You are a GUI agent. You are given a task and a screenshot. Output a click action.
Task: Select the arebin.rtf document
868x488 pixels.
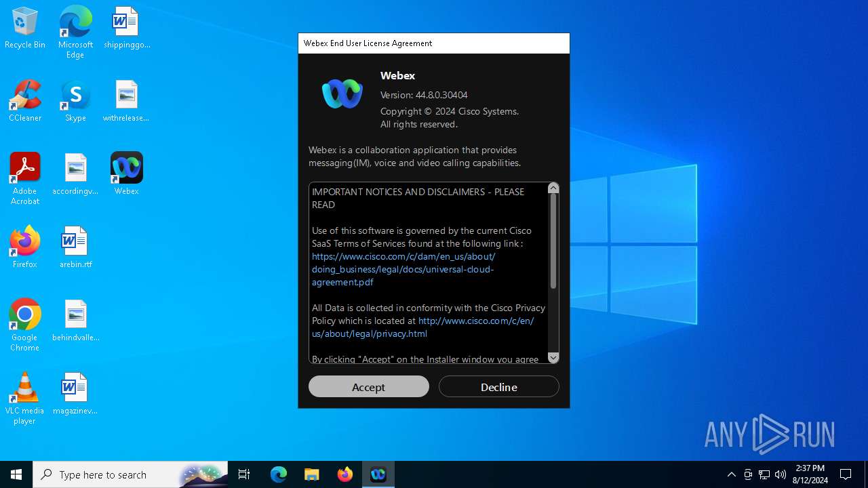coord(75,247)
